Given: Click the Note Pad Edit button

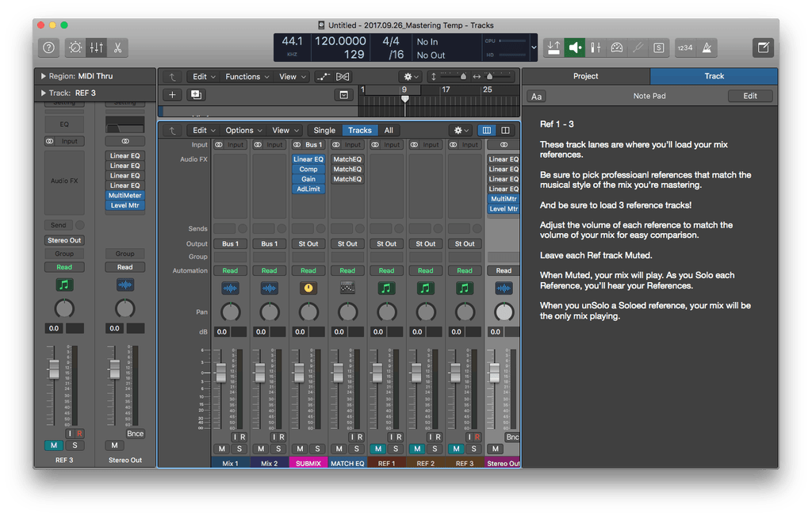Looking at the screenshot, I should click(749, 96).
